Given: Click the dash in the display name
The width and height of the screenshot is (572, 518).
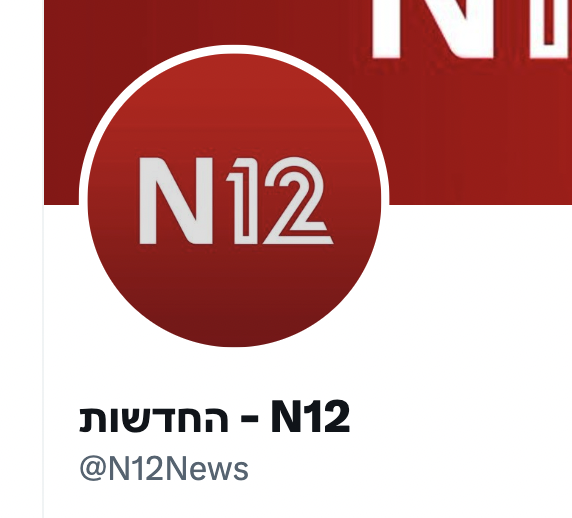Looking at the screenshot, I should point(250,420).
